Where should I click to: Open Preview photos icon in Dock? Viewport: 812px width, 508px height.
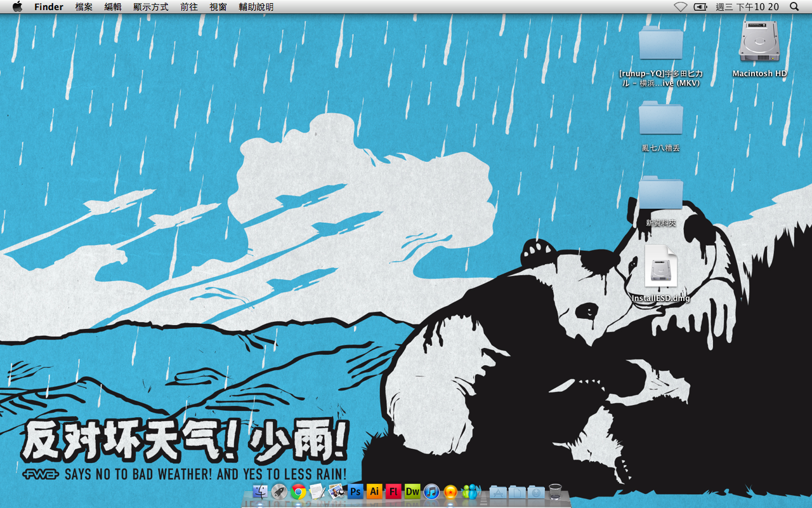(x=336, y=491)
